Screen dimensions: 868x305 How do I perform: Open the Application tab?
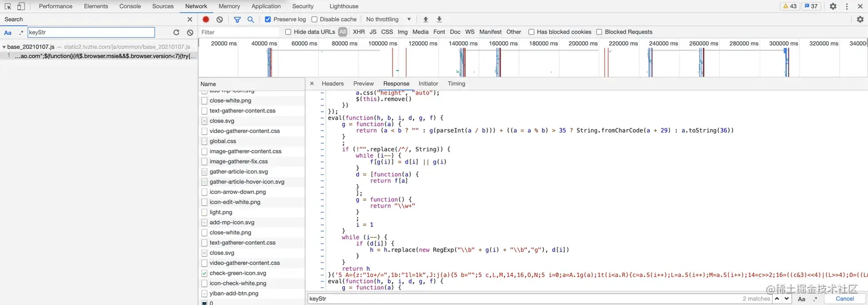266,6
